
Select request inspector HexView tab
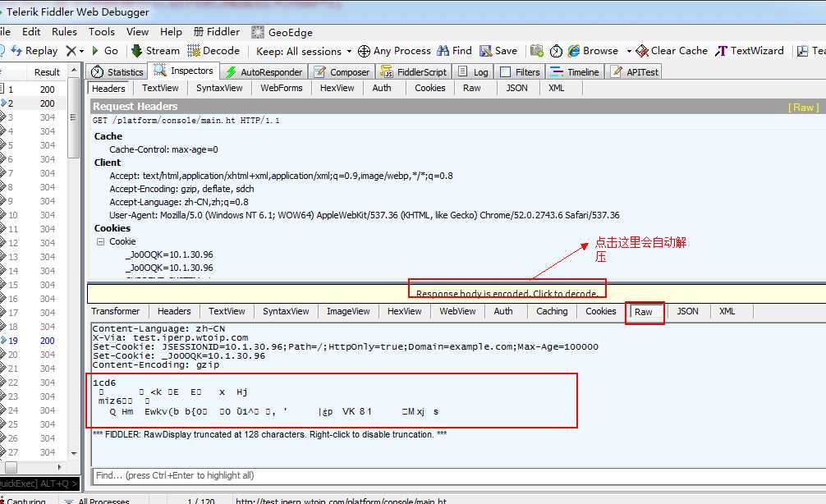pyautogui.click(x=337, y=88)
